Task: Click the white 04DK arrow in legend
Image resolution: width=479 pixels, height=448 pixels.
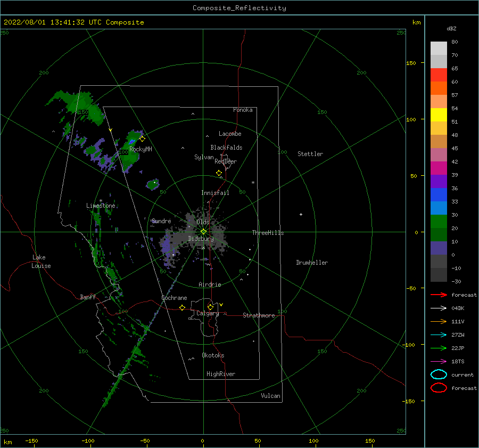Action: point(439,308)
